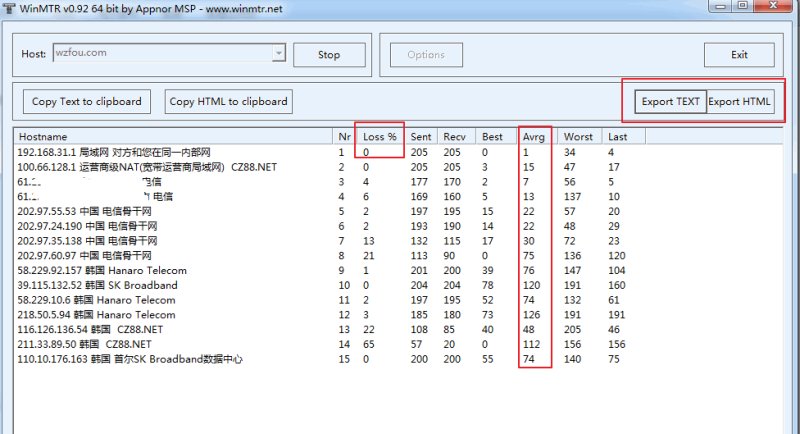Close the WinMTR window

(x=773, y=6)
